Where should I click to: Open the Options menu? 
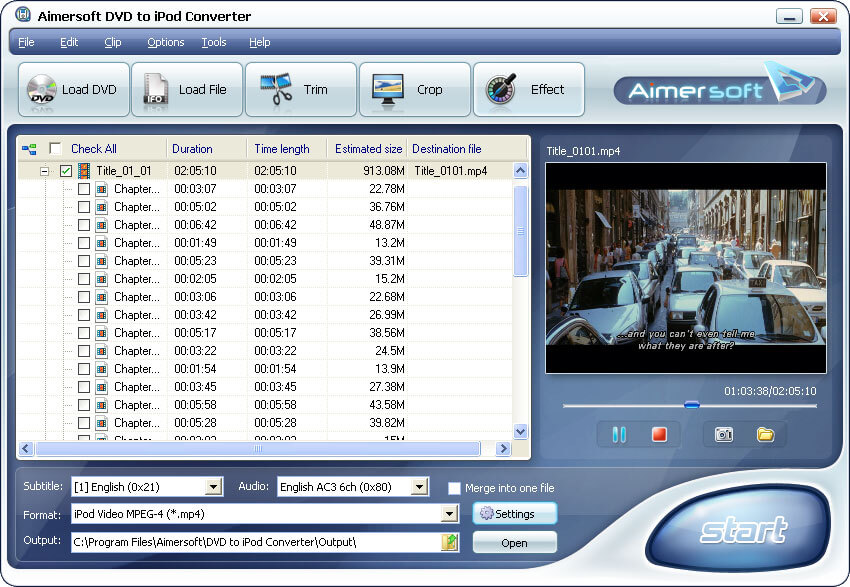pos(165,42)
